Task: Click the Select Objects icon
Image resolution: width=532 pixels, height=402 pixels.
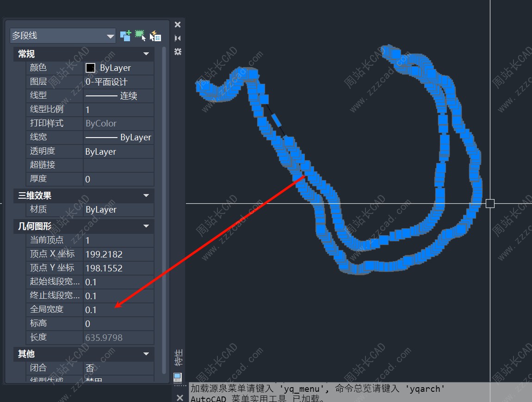Action: pos(140,36)
